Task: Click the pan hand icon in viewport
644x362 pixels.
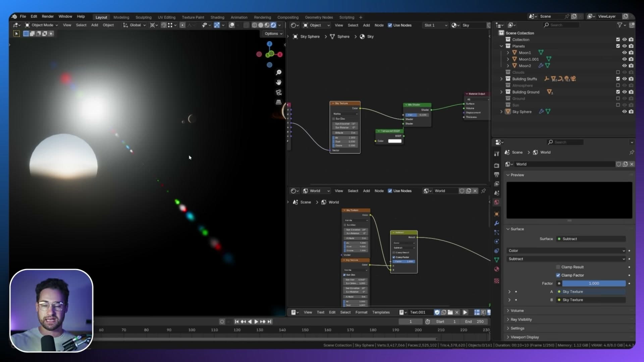Action: pos(278,82)
